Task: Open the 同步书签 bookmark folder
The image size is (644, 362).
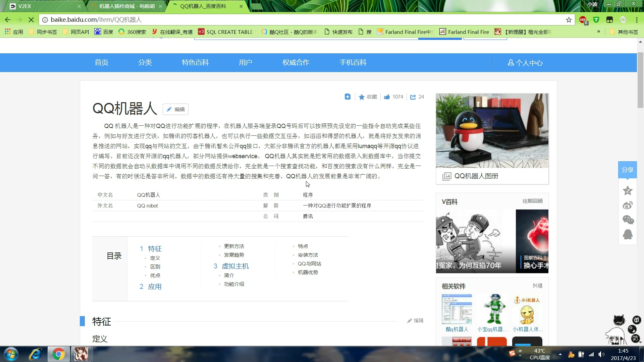Action: click(43, 32)
